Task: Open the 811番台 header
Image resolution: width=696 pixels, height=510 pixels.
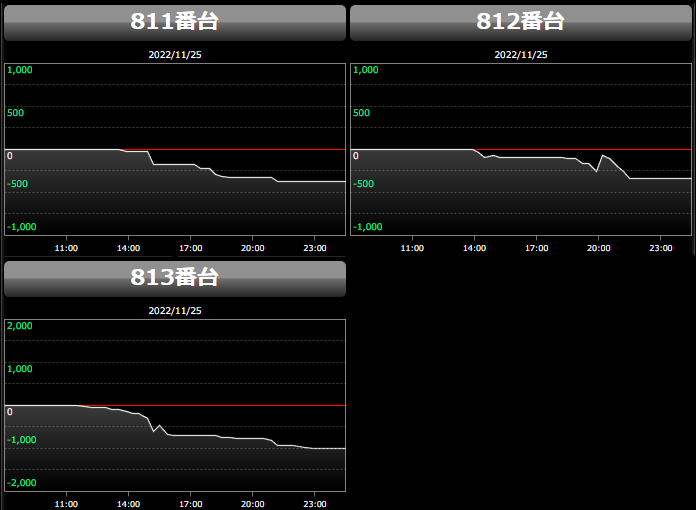Action: (x=174, y=22)
